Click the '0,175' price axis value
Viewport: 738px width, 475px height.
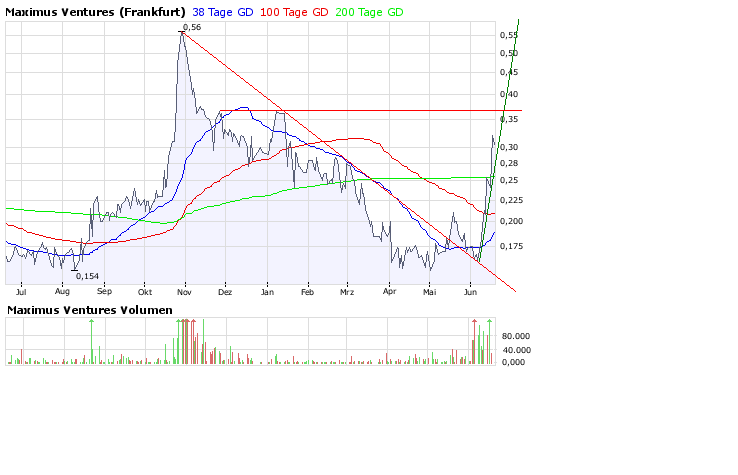click(511, 246)
